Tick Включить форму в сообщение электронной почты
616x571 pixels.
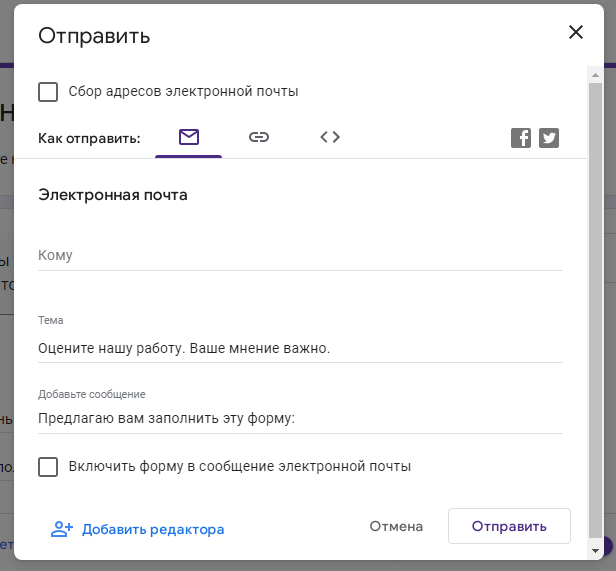[x=48, y=467]
